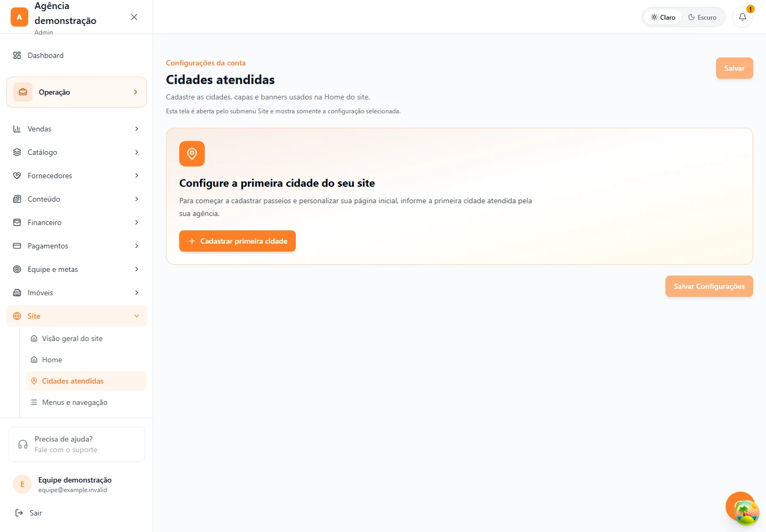Click the Fornecedores handshake icon
Screen dimensions: 766x532
tap(17, 176)
